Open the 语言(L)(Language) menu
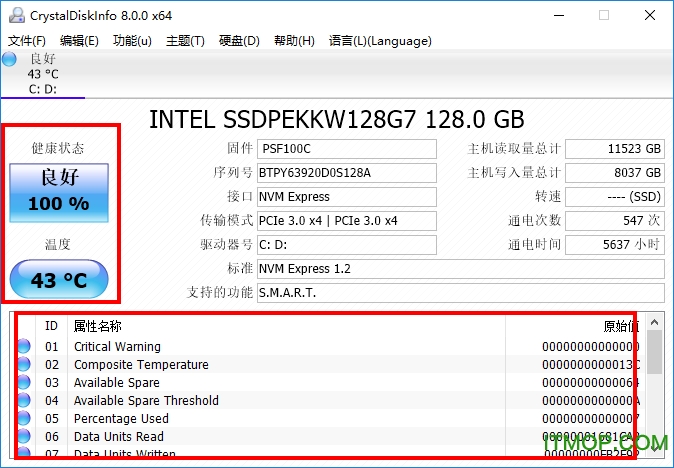This screenshot has width=674, height=468. pyautogui.click(x=380, y=41)
